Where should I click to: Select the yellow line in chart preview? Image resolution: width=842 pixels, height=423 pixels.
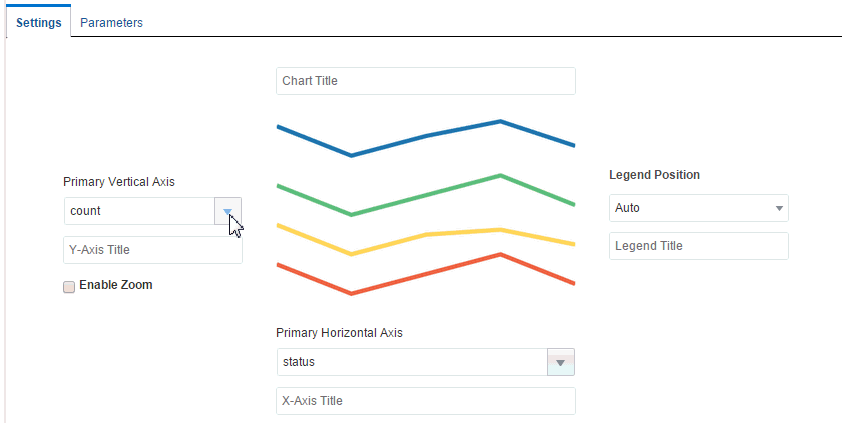pyautogui.click(x=428, y=235)
